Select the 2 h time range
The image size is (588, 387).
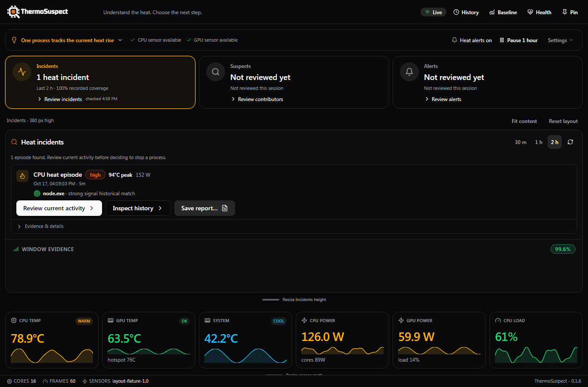point(554,142)
